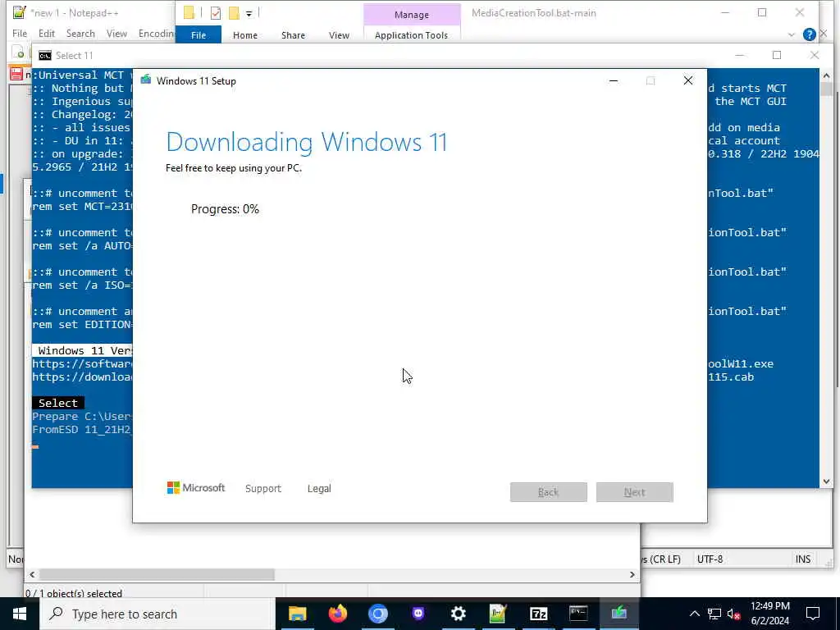
Task: Open the blue circle browser icon on taskbar
Action: click(377, 614)
